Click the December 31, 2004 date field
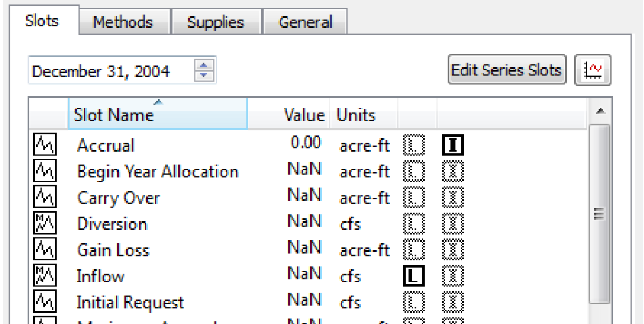644x324 pixels. (110, 71)
